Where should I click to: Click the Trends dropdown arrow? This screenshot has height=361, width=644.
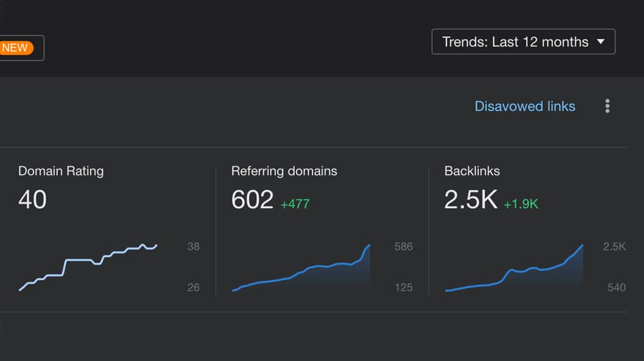tap(601, 42)
